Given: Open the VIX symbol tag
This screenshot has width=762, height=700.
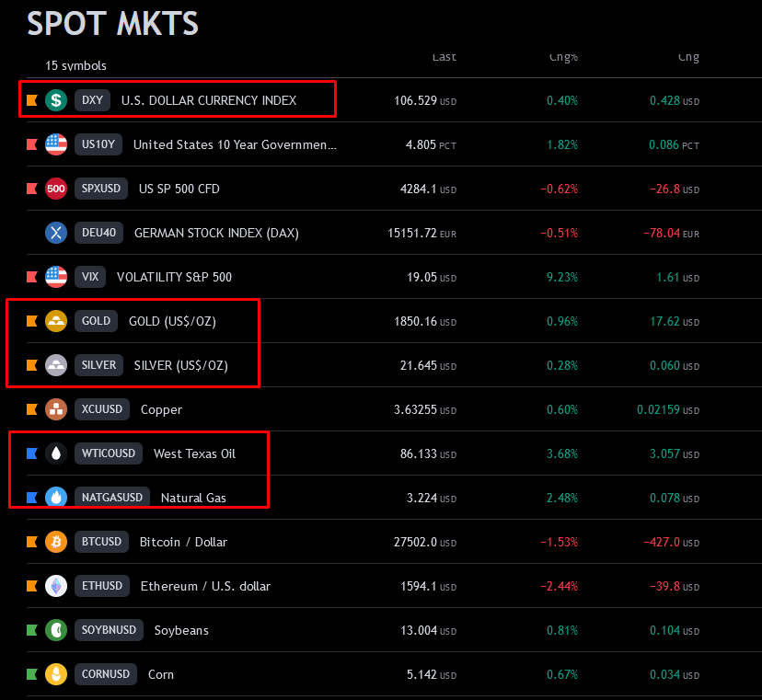Looking at the screenshot, I should pos(90,277).
